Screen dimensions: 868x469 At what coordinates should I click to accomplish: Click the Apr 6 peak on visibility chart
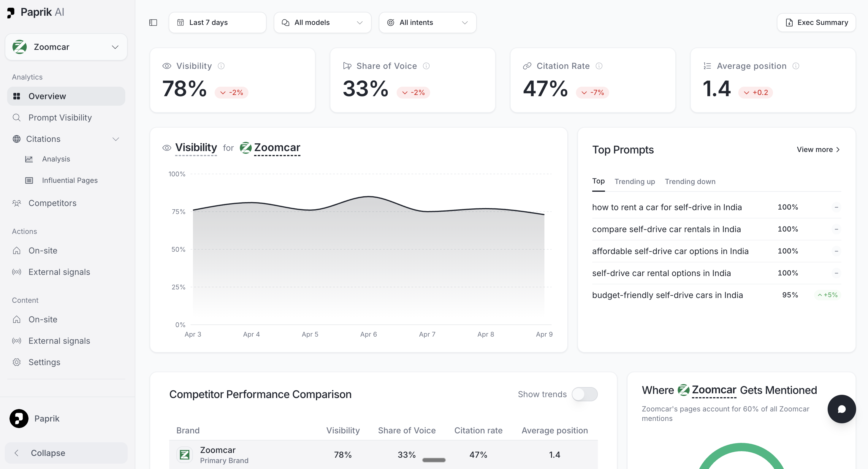(x=369, y=197)
